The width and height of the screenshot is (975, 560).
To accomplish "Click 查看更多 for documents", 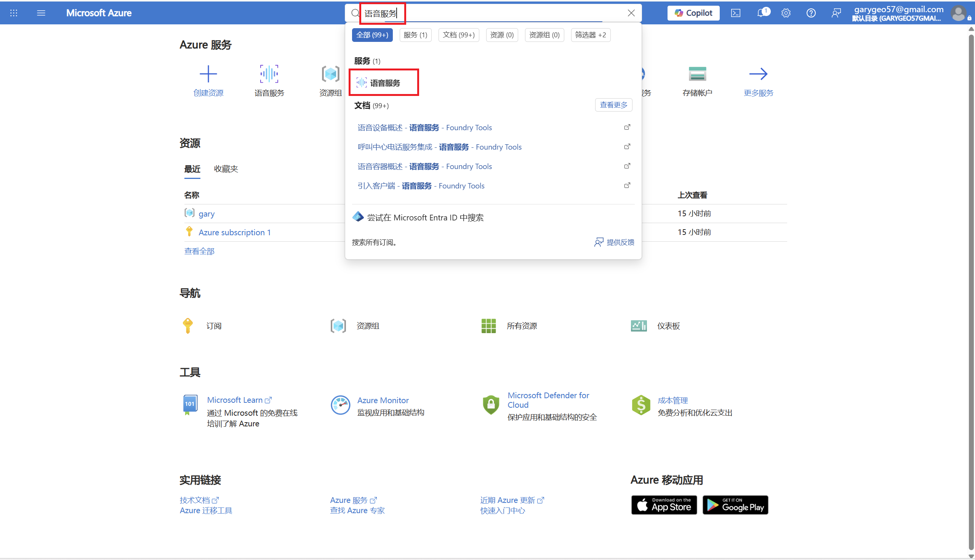I will (613, 105).
